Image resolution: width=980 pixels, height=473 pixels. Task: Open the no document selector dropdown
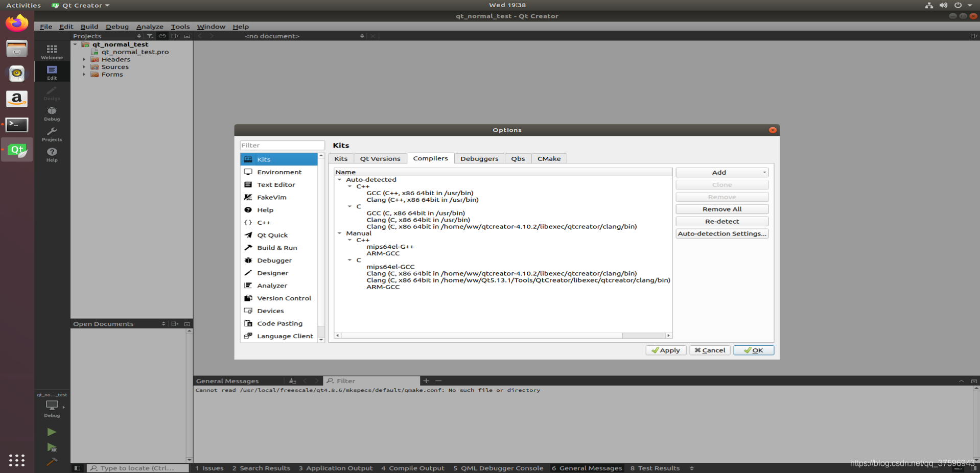(304, 36)
